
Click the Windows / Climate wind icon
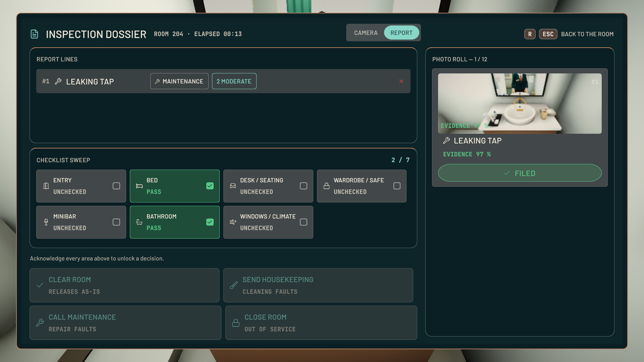pyautogui.click(x=233, y=222)
